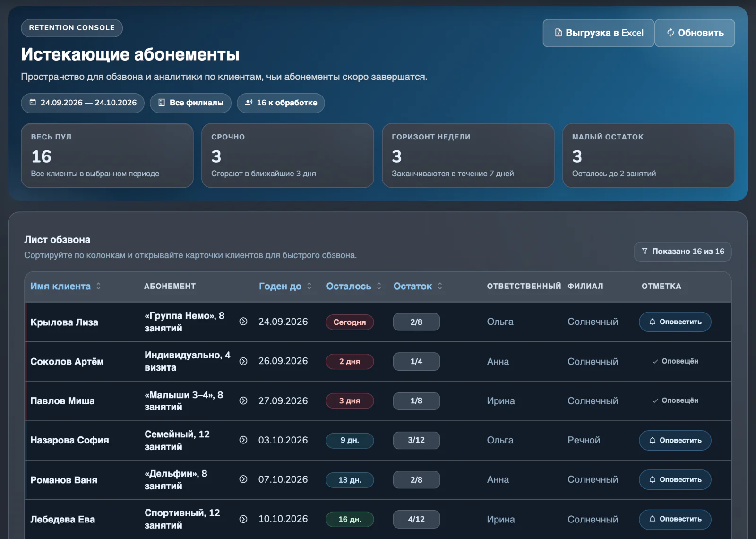
Task: Sort table by Годен до column
Action: (x=280, y=286)
